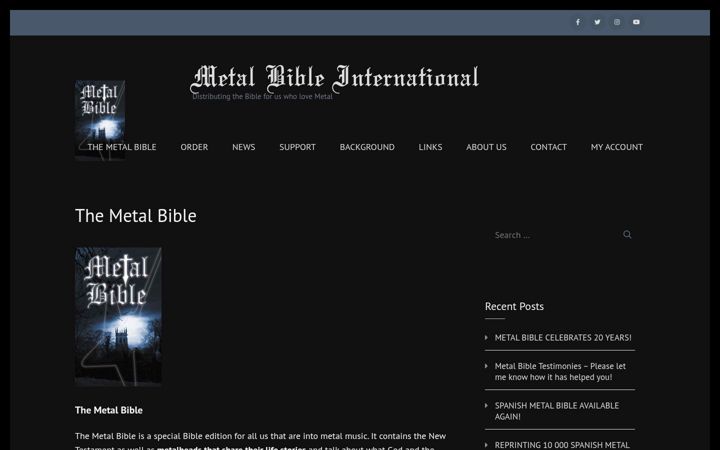Click the large Metal Bible cover image
The height and width of the screenshot is (450, 720).
[x=118, y=316]
